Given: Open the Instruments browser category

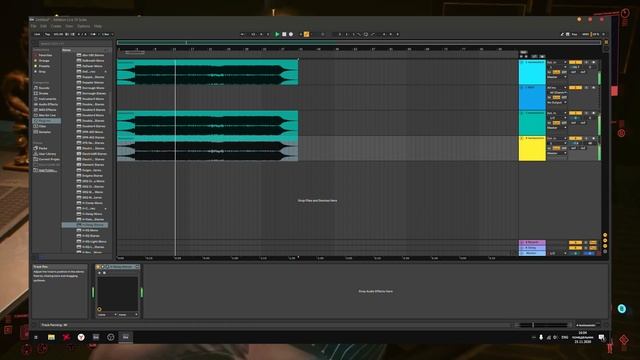Looking at the screenshot, I should click(x=47, y=99).
